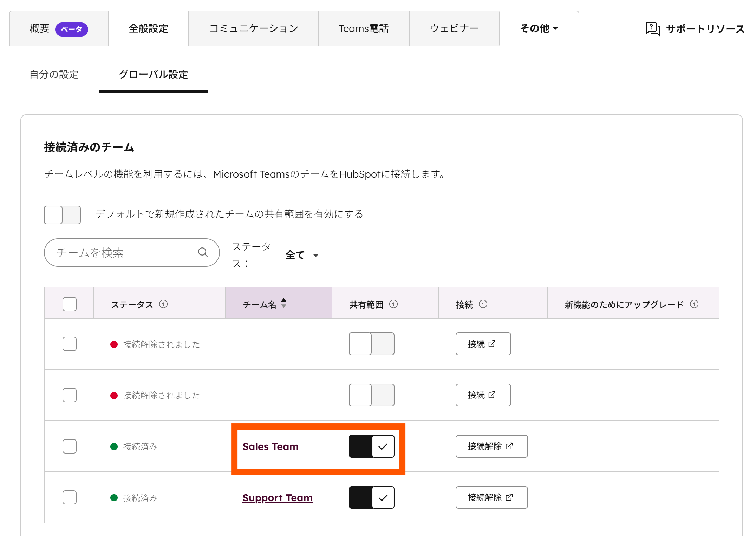Viewport: 756px width, 536px height.
Task: Click 接続解除 button for Sales Team
Action: [x=491, y=446]
